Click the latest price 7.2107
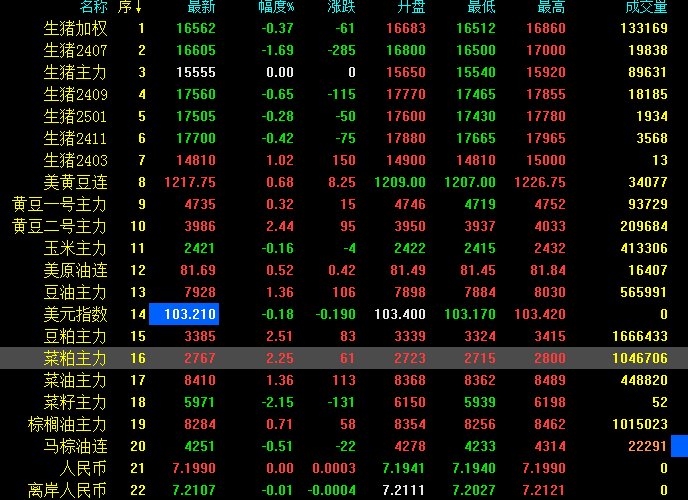Viewport: 688px width, 500px height. click(194, 490)
